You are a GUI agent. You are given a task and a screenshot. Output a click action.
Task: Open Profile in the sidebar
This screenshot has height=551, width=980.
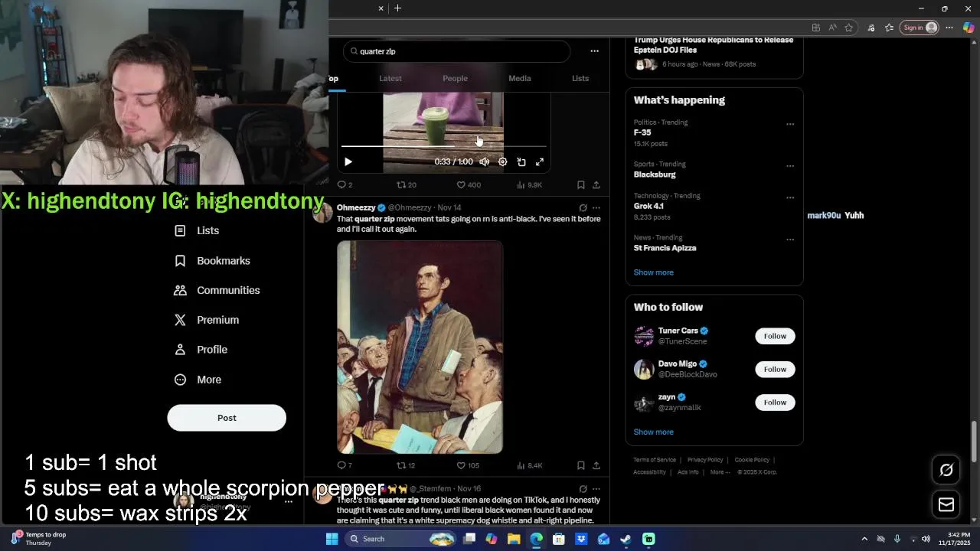201,350
